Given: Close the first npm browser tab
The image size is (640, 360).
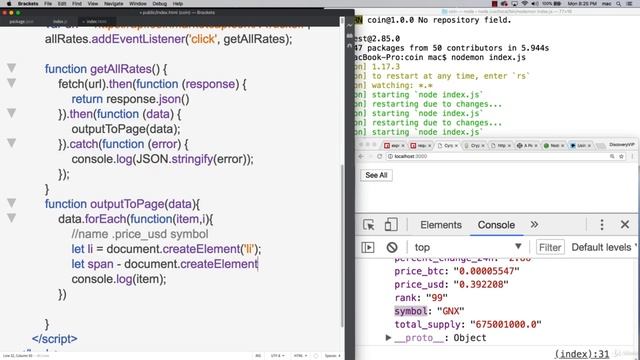Looking at the screenshot, I should point(403,146).
